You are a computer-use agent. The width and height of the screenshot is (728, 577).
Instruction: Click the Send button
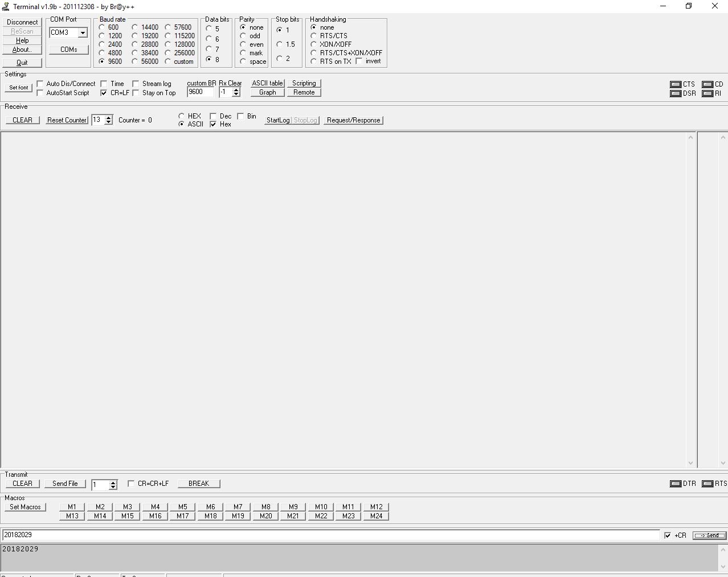pos(710,535)
